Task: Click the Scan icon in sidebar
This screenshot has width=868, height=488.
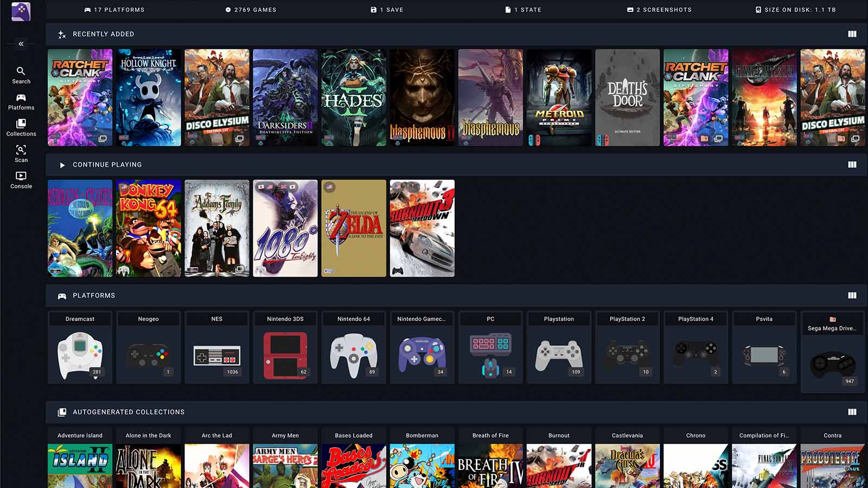Action: tap(21, 153)
